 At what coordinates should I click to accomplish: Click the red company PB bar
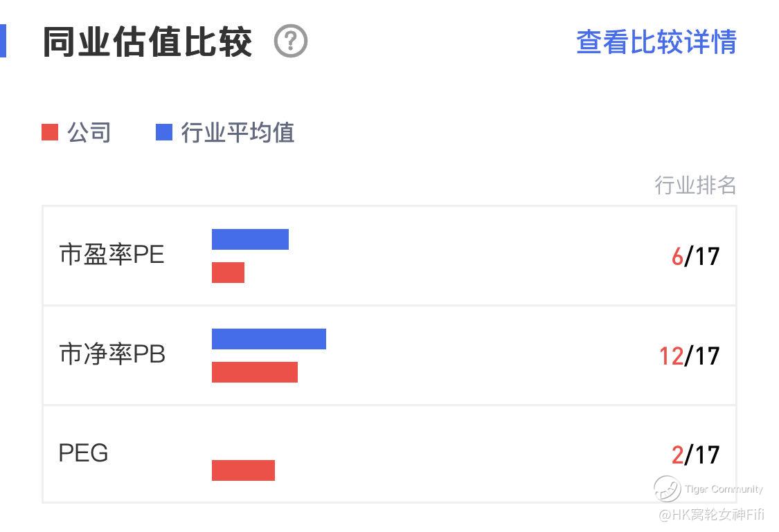[254, 372]
